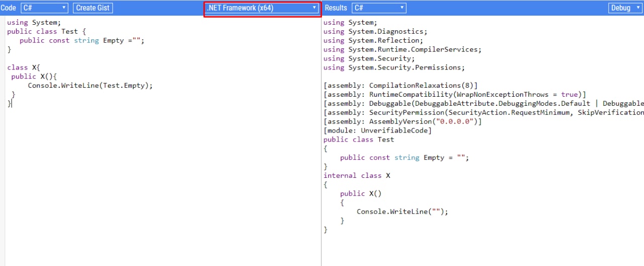The image size is (644, 266).
Task: Click 'using System.Security;' line in results
Action: 369,58
